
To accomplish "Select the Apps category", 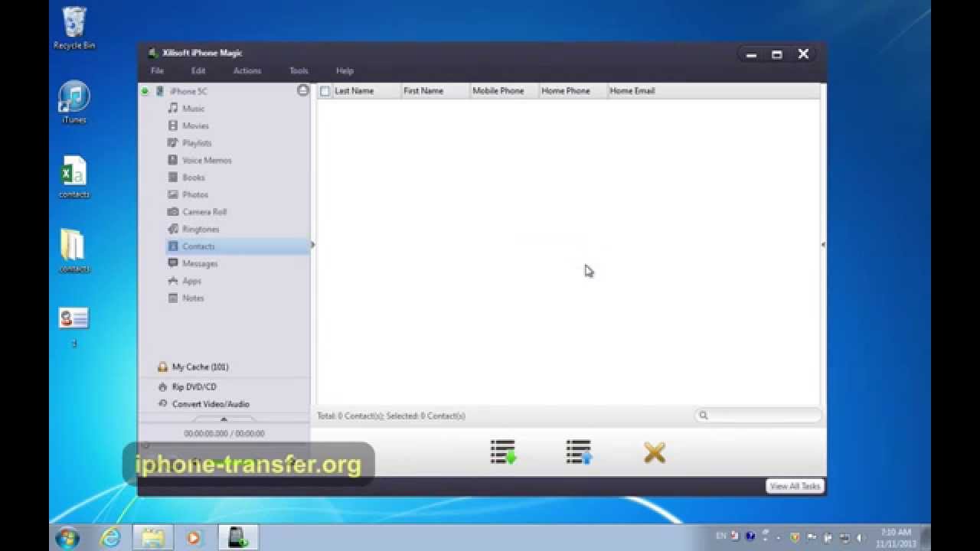I will click(x=191, y=281).
